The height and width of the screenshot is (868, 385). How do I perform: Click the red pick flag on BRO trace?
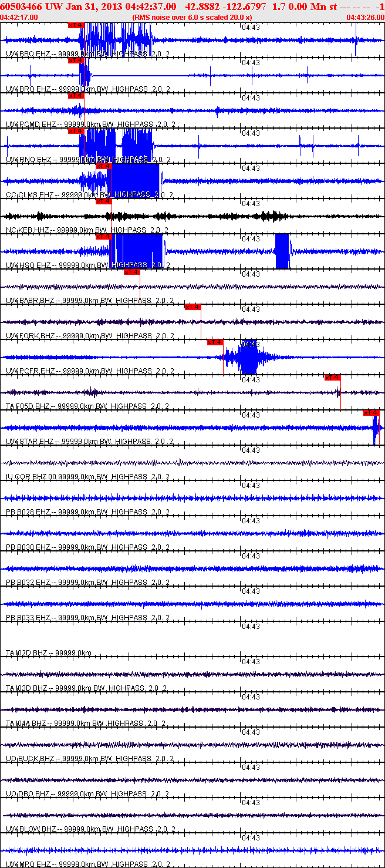(x=76, y=60)
